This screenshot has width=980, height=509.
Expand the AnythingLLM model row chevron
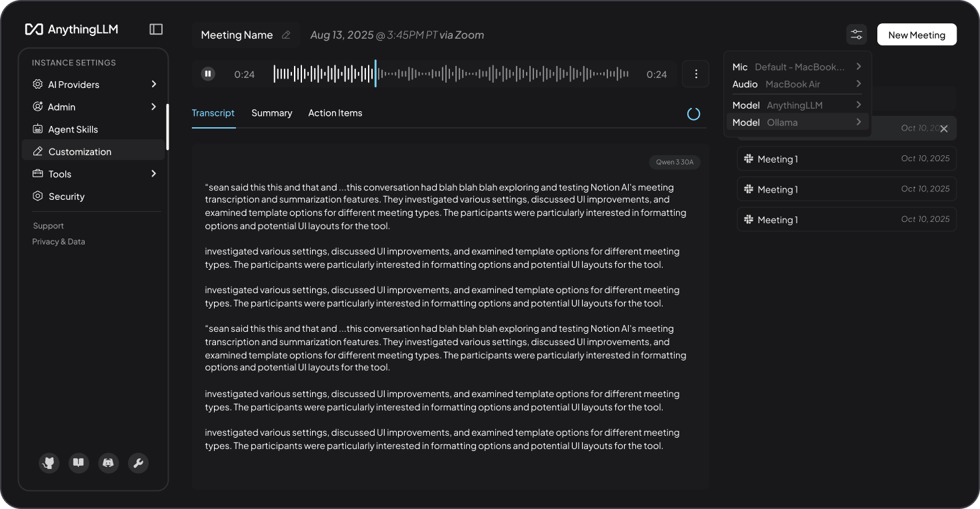[859, 105]
